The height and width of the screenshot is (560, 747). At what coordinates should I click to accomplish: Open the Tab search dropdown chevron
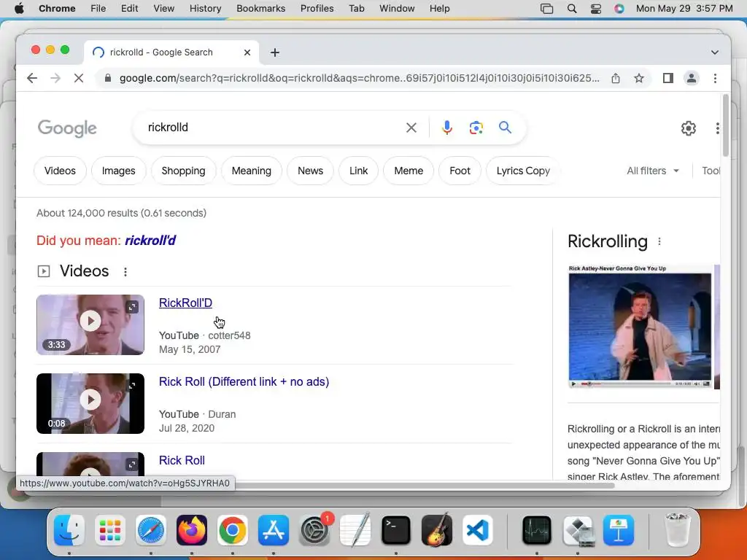[715, 52]
